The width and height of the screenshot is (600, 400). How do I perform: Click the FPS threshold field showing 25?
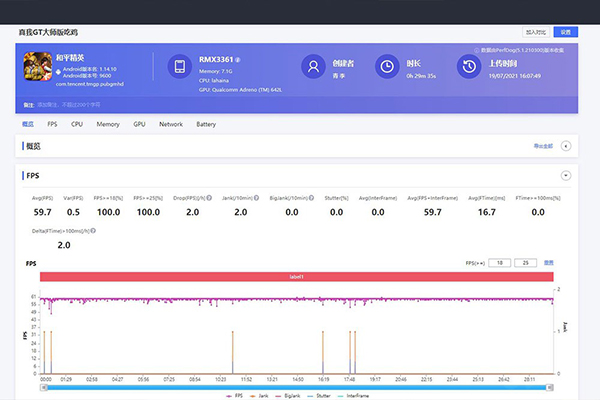pos(525,262)
